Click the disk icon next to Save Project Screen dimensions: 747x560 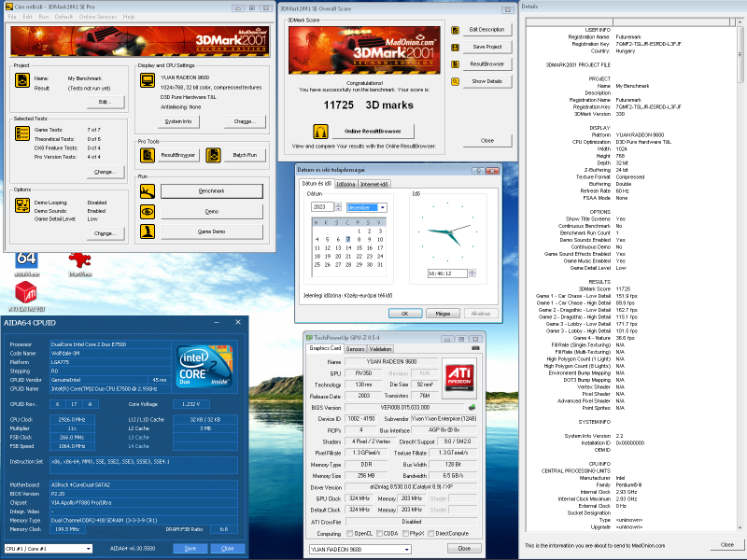pos(455,48)
